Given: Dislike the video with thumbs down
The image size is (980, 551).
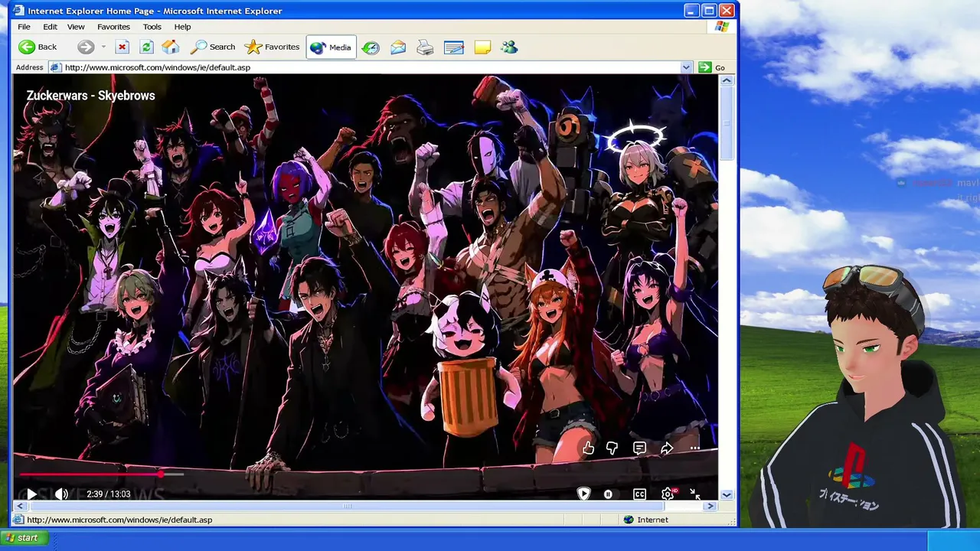Looking at the screenshot, I should pyautogui.click(x=612, y=448).
